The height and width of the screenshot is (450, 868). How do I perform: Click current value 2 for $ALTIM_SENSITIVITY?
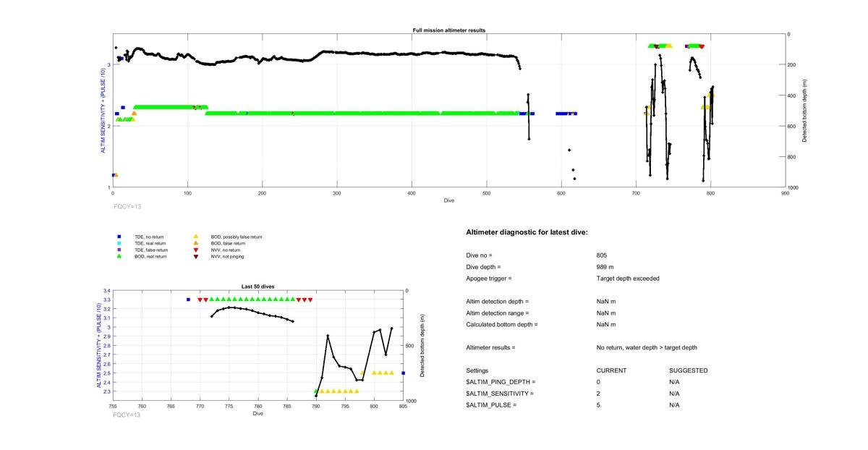[598, 394]
